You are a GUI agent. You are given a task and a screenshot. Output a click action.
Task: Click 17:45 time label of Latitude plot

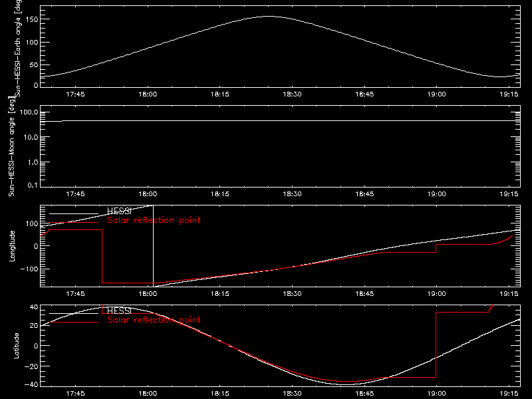point(75,394)
